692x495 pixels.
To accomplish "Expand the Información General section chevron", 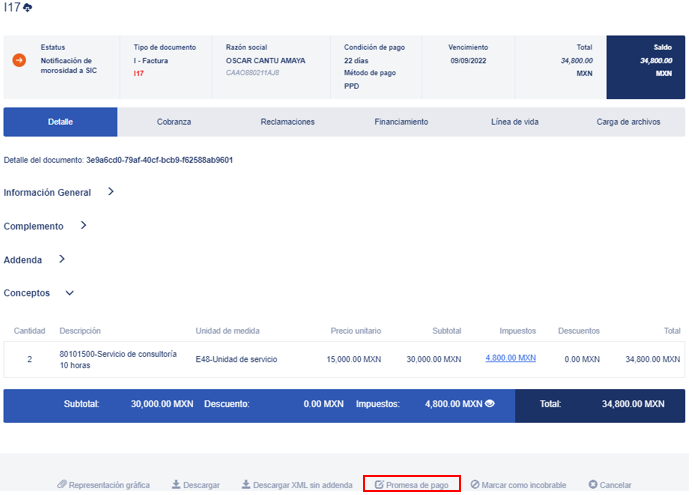I will click(x=111, y=191).
